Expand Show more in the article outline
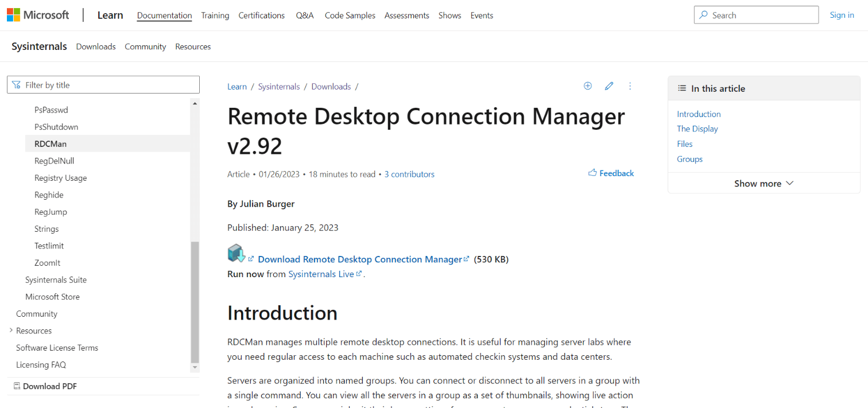868x408 pixels. [764, 183]
